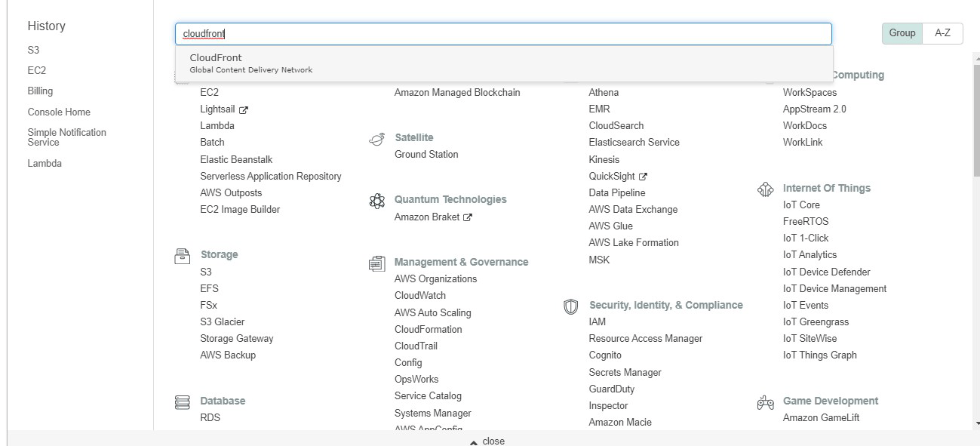Open S3 from History
This screenshot has width=980, height=446.
33,51
